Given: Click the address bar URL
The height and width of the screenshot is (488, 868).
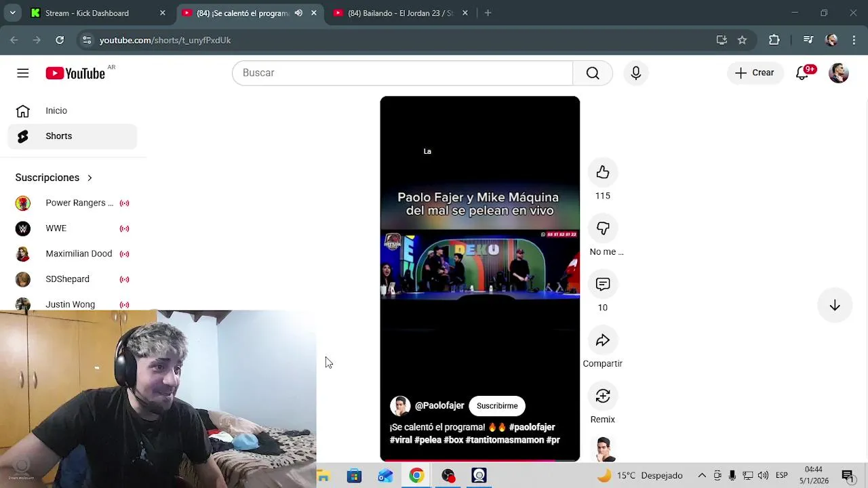Looking at the screenshot, I should (165, 40).
